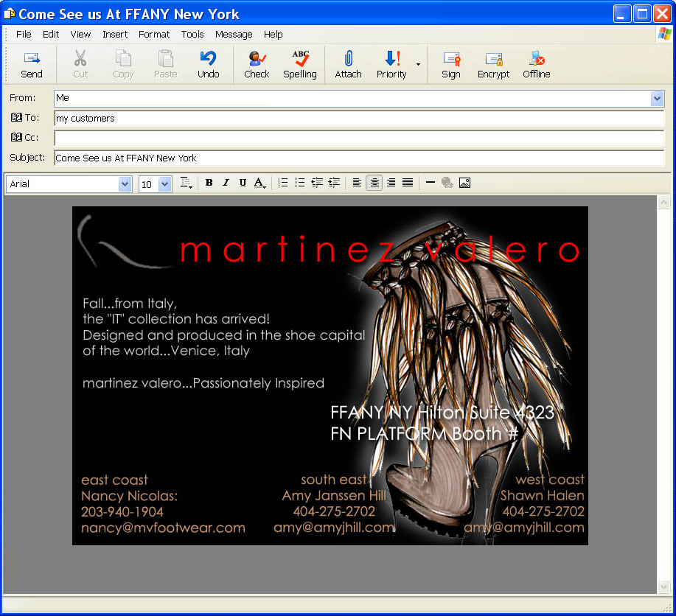Insert a horizontal line
Screen dimensions: 676x616
click(x=431, y=183)
